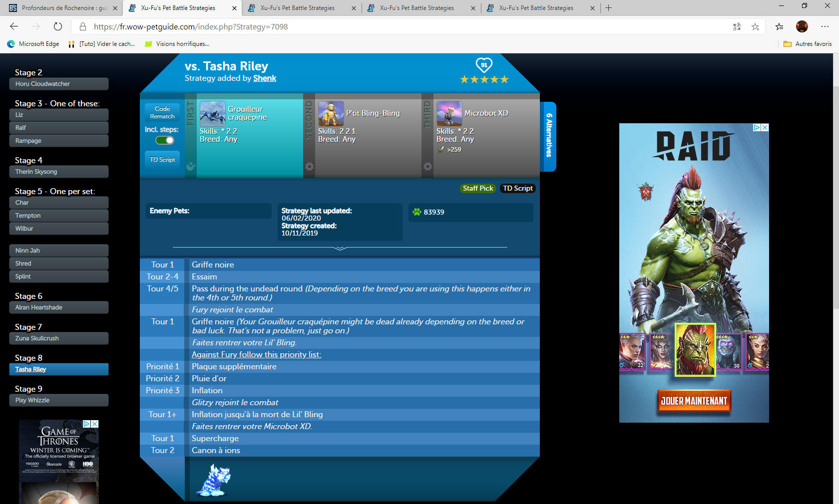Expand the 6 Alternatives side tab
The width and height of the screenshot is (839, 504).
click(549, 136)
